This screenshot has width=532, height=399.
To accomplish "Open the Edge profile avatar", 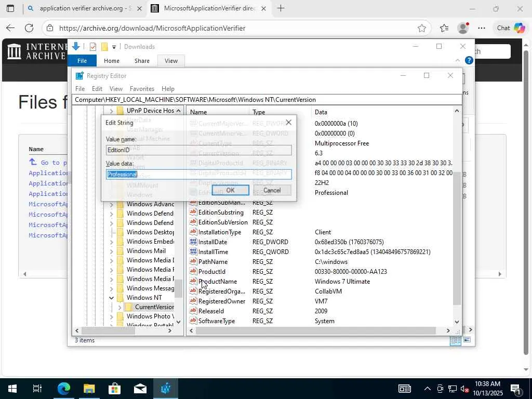I will click(463, 28).
